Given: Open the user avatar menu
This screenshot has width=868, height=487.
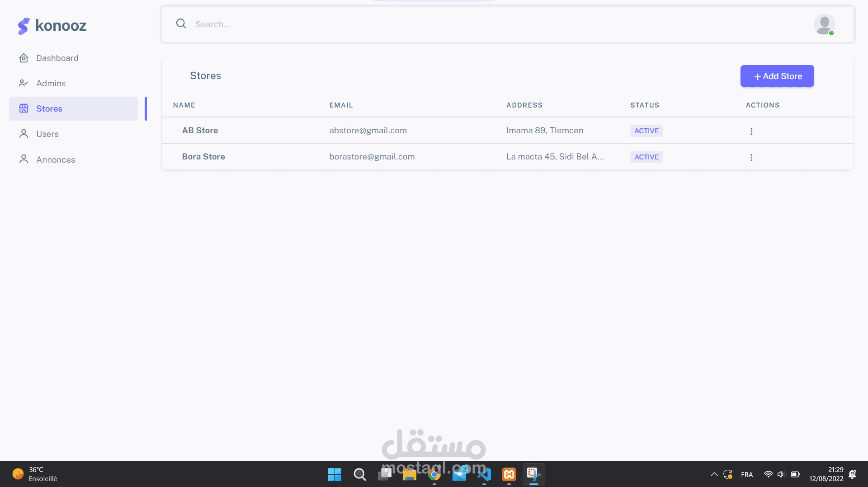Looking at the screenshot, I should [824, 24].
